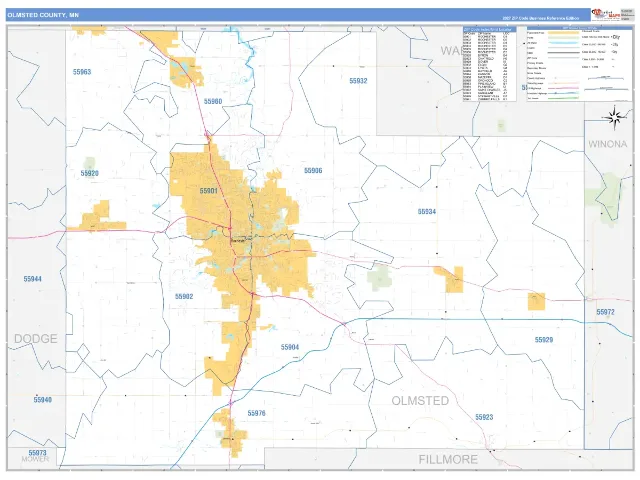Open the ZIP Code Index/Grid Locator table
Image resolution: width=640 pixels, height=480 pixels.
coord(489,64)
